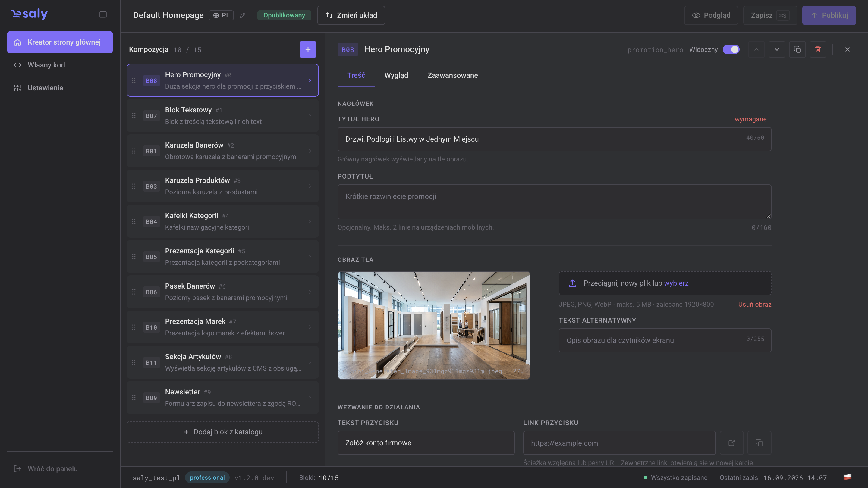The width and height of the screenshot is (868, 488).
Task: Switch to the Treść tab
Action: [356, 75]
